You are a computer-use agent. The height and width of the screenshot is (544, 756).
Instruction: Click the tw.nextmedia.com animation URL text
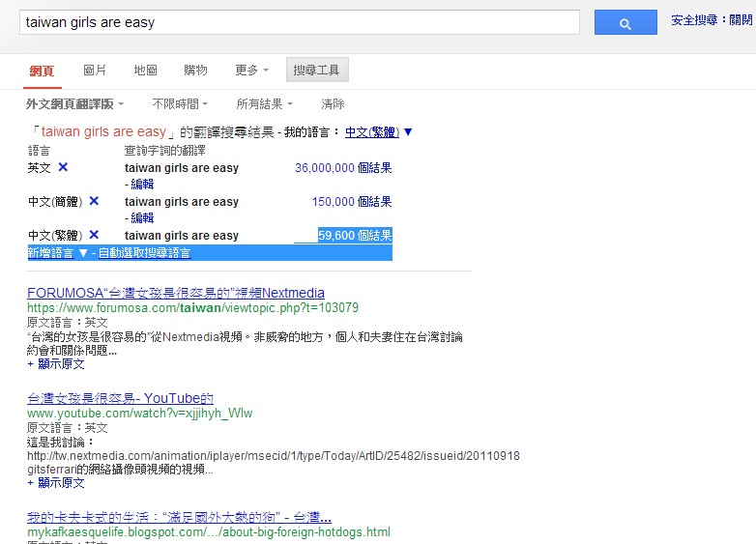[274, 456]
